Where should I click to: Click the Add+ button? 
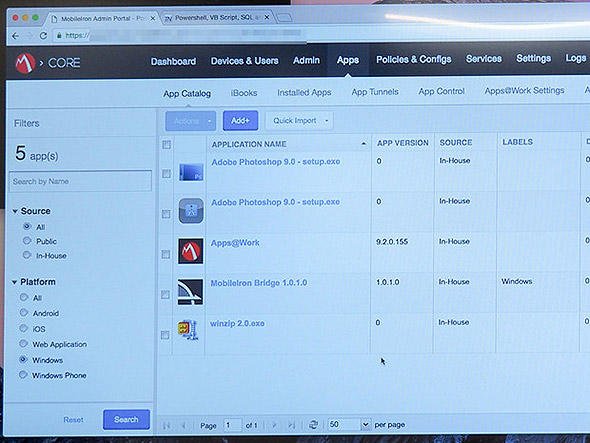pyautogui.click(x=240, y=121)
